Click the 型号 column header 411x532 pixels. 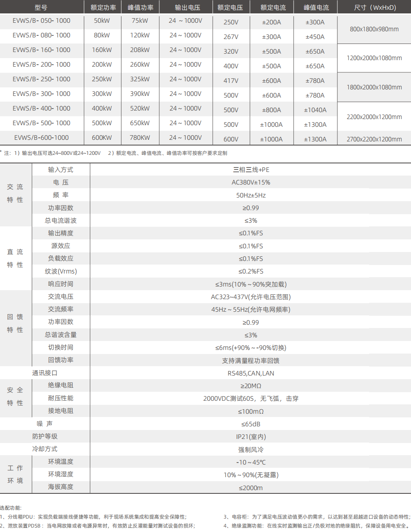pos(41,7)
